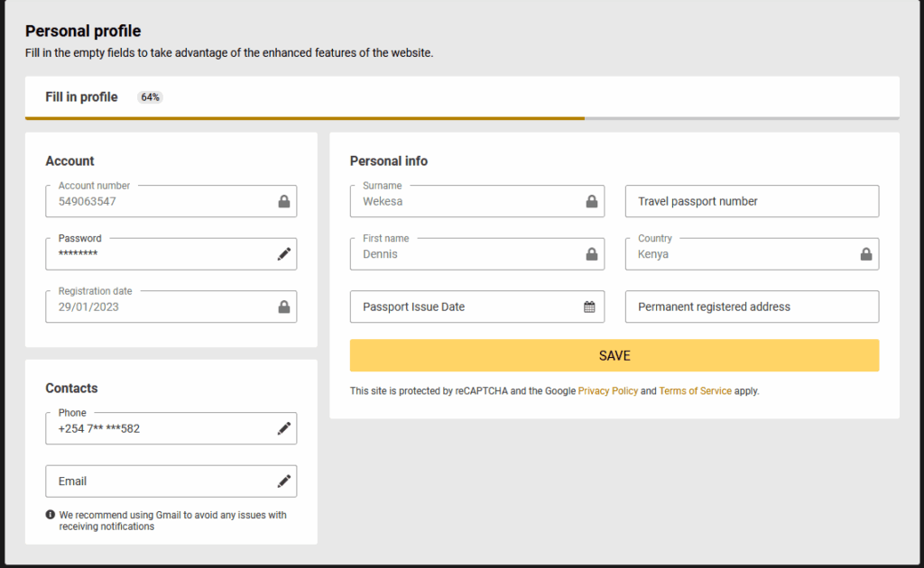
Task: Open the Passport Issue Date calendar icon
Action: click(x=589, y=307)
